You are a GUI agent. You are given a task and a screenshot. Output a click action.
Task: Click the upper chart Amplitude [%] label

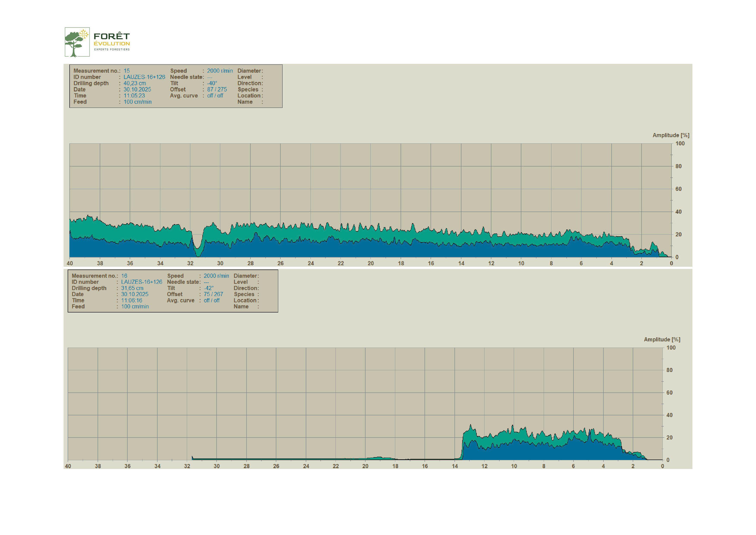coord(671,135)
